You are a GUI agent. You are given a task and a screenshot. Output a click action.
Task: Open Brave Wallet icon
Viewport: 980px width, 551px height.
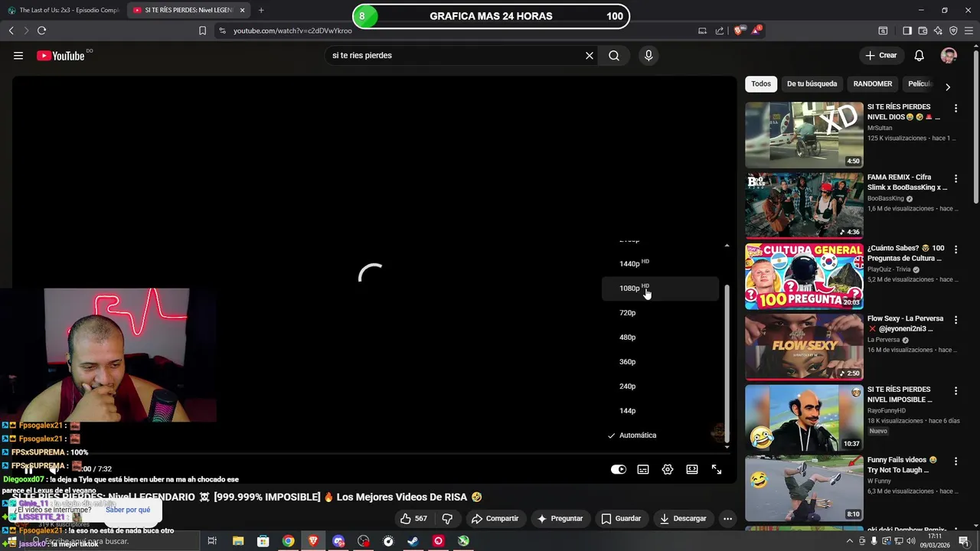click(x=923, y=31)
